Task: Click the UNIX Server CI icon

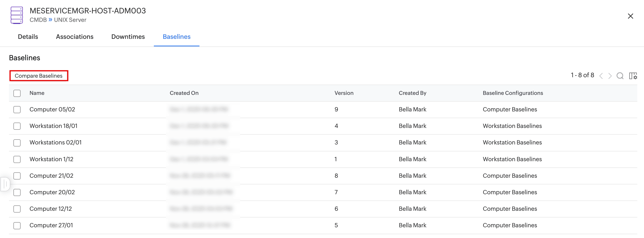Action: 17,15
